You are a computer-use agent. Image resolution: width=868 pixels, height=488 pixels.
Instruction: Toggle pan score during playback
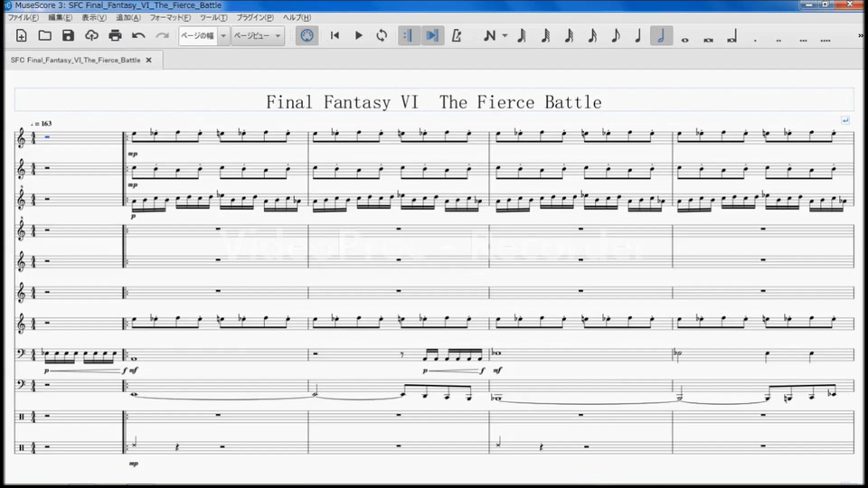432,36
